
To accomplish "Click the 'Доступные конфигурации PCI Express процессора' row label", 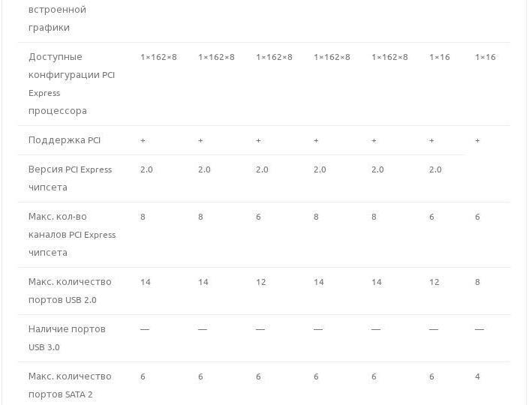I will point(72,84).
